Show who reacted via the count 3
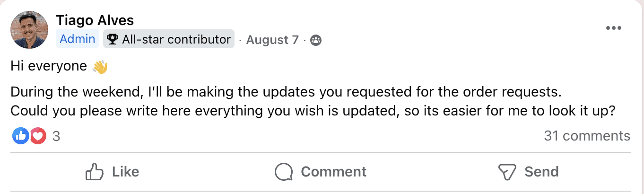Screen dimensions: 644x194 (56, 136)
